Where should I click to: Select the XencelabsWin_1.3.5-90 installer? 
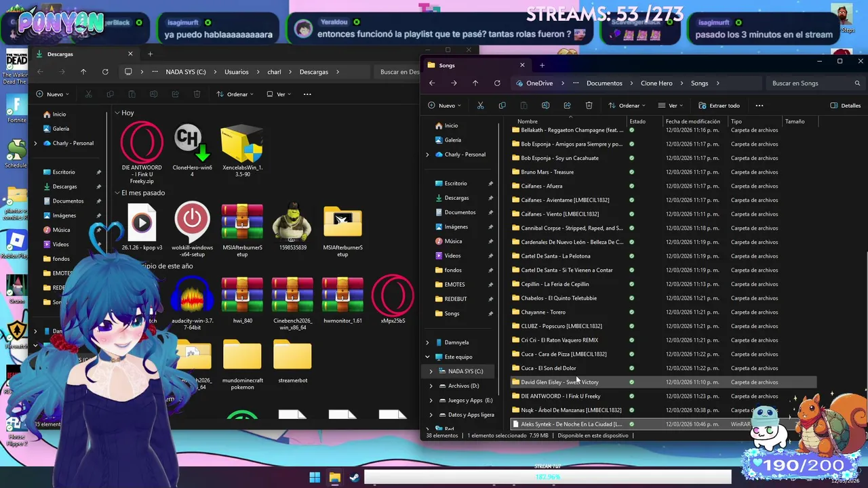[x=242, y=150]
